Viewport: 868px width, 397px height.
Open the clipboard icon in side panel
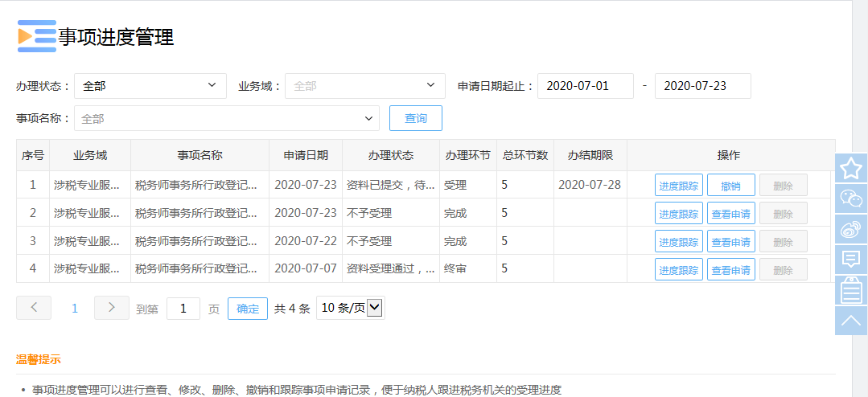pyautogui.click(x=851, y=290)
